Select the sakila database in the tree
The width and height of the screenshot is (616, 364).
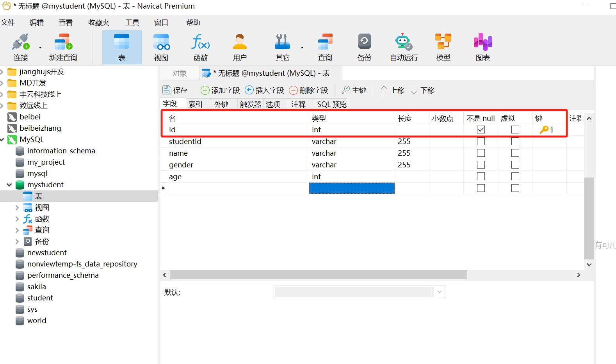coord(36,287)
